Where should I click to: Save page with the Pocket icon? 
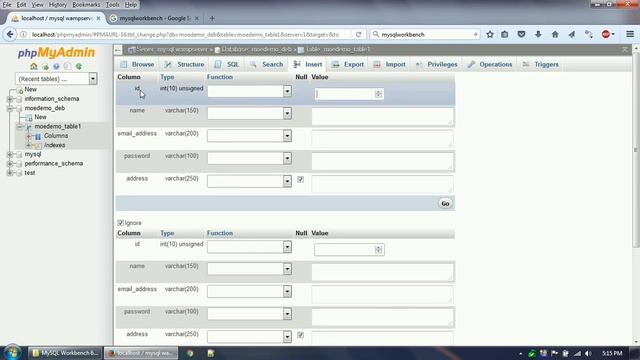click(x=521, y=35)
